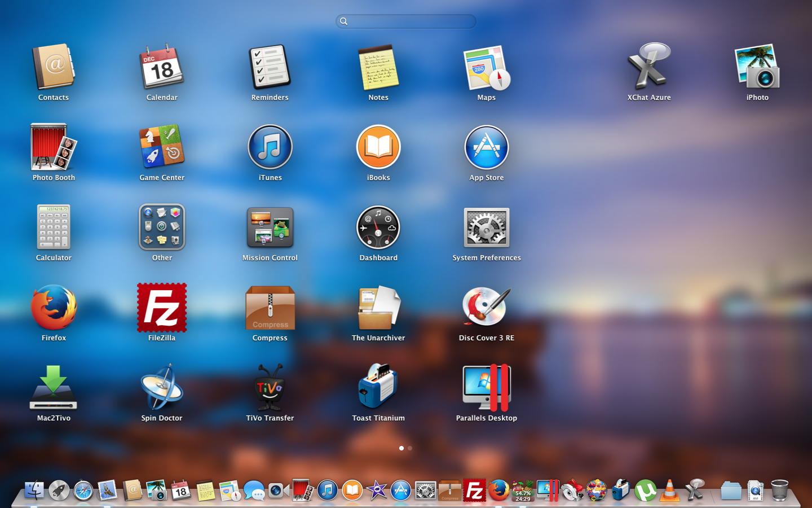Open iTunes from the Dock
This screenshot has width=812, height=508.
coord(328,490)
